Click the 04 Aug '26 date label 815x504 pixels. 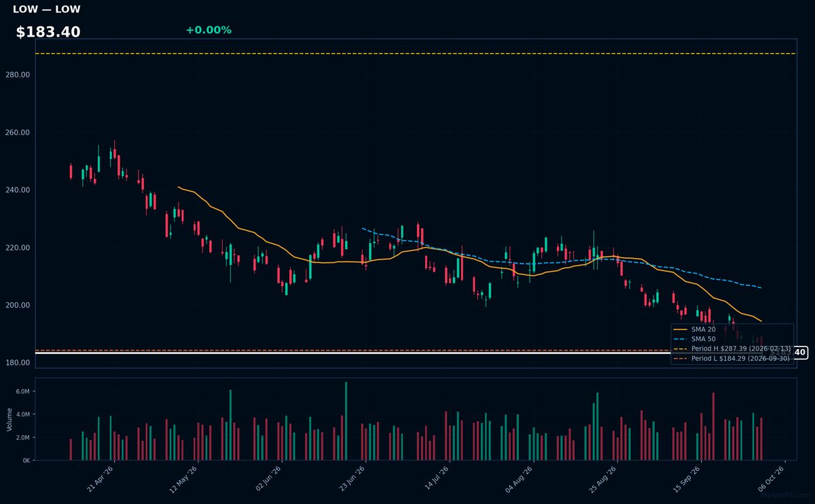tap(520, 478)
